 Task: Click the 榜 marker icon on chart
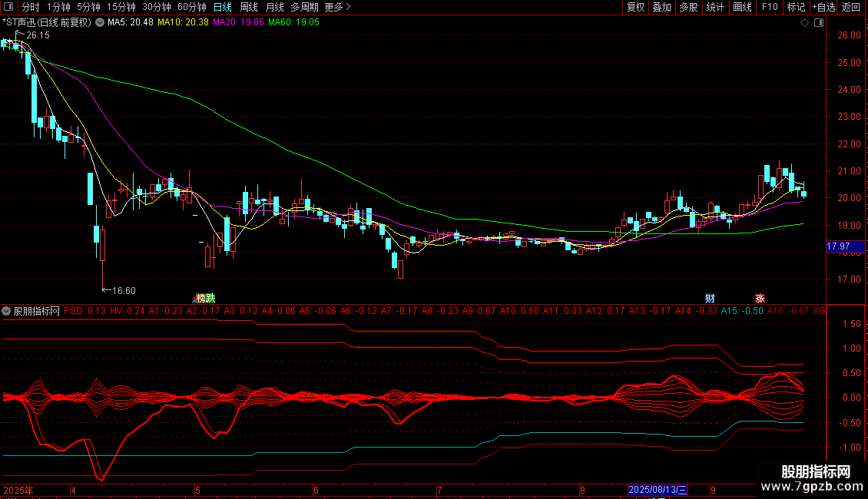coord(201,299)
